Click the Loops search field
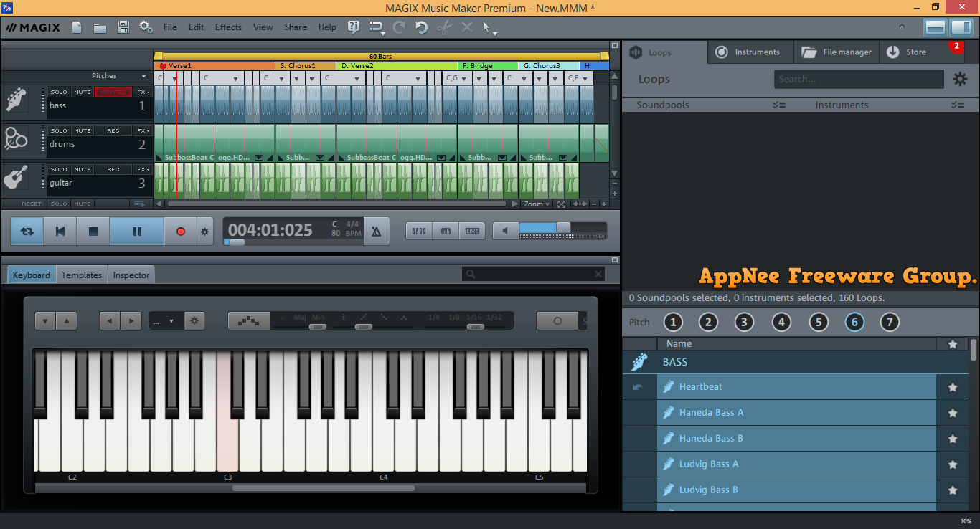 (x=859, y=80)
